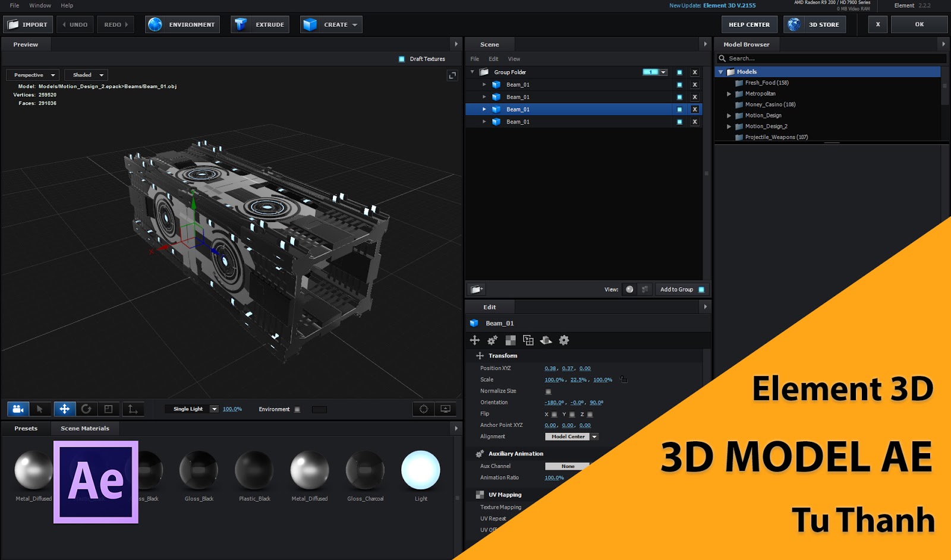The image size is (951, 560).
Task: Toggle the Add to Group checkbox
Action: 701,289
